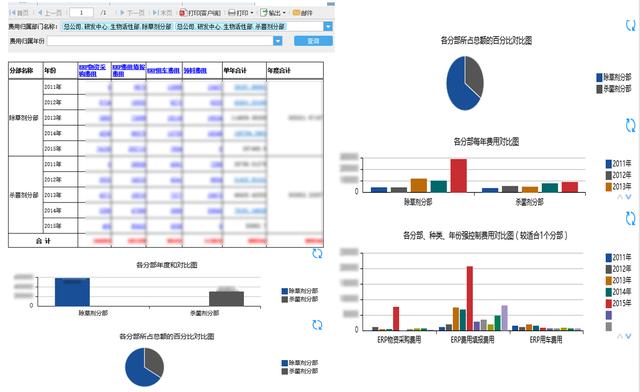Refresh the 各分部每年费用对比图 bar chart
Screen dimensions: 640x392
click(631, 125)
